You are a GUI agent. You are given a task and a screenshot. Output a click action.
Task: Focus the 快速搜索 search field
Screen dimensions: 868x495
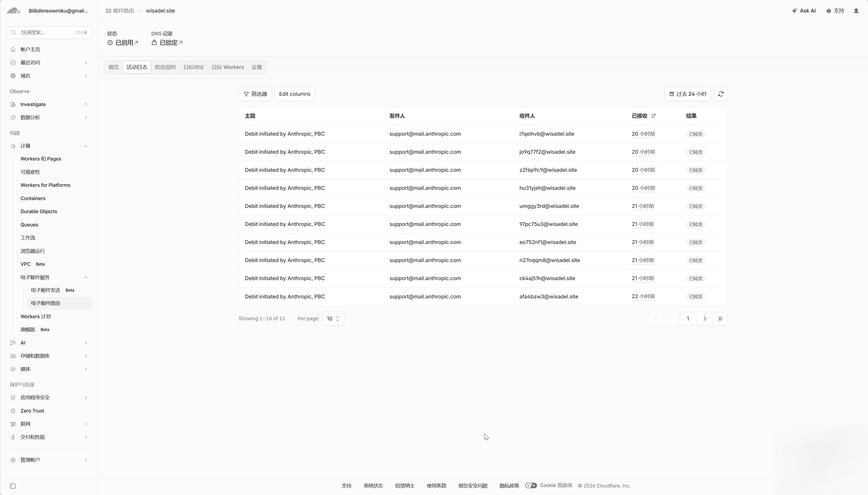(49, 33)
